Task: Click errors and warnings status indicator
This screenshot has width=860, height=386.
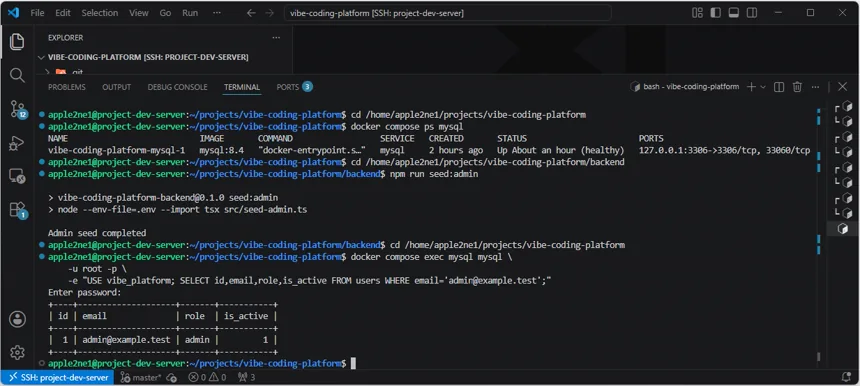Action: (x=207, y=377)
